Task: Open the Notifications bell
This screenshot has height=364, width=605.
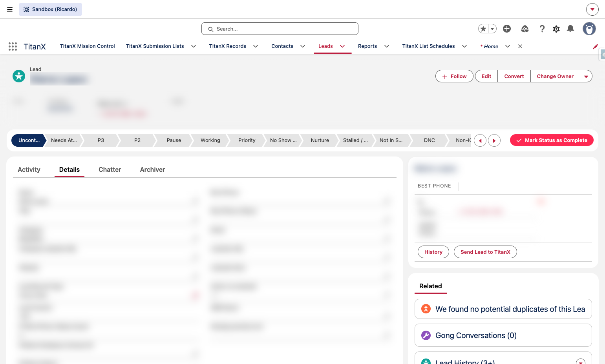Action: (570, 29)
